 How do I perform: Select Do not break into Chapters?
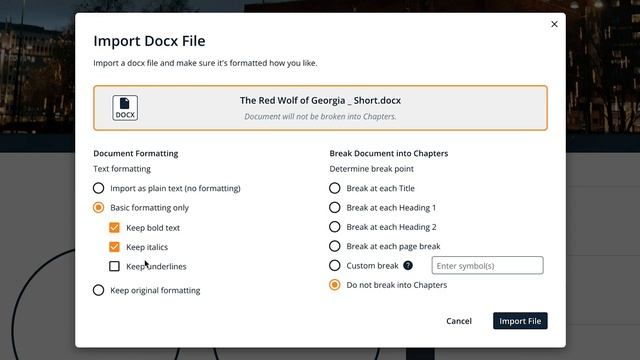(x=335, y=285)
